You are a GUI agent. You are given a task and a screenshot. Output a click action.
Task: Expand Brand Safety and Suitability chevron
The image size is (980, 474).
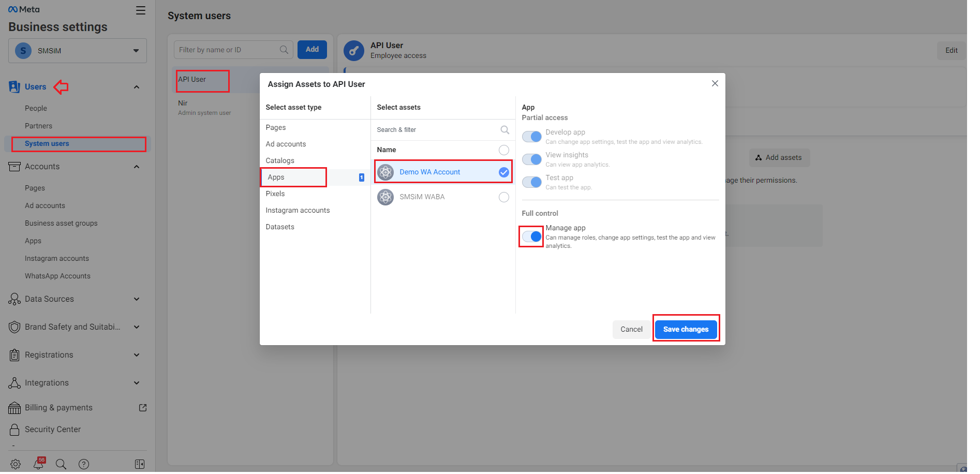(x=137, y=327)
